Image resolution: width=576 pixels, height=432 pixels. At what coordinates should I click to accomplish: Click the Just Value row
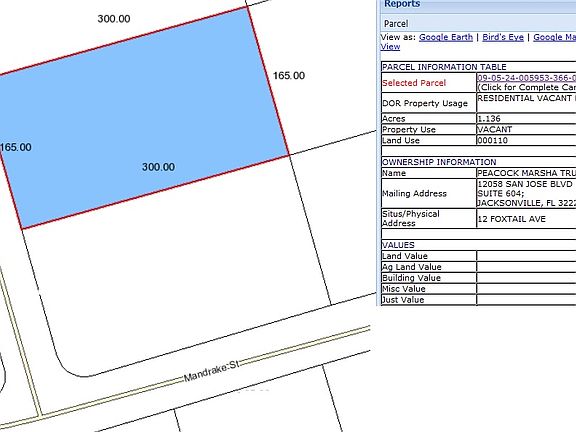pos(478,299)
